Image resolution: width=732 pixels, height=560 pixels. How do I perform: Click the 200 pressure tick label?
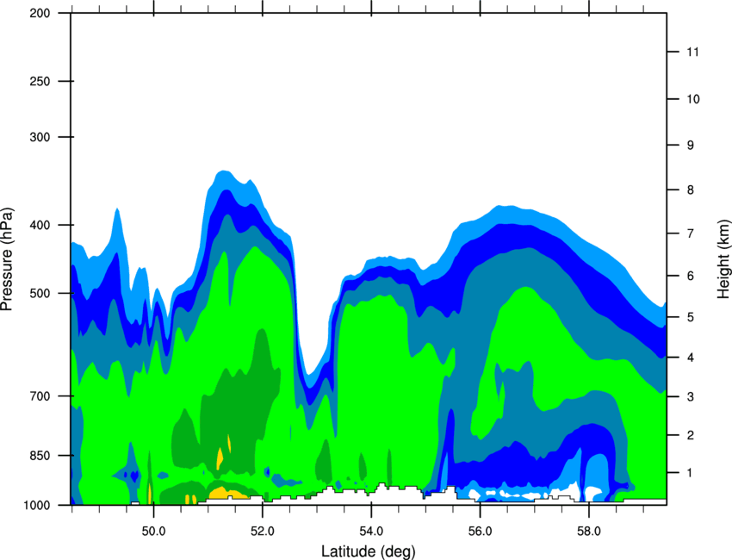coord(40,13)
